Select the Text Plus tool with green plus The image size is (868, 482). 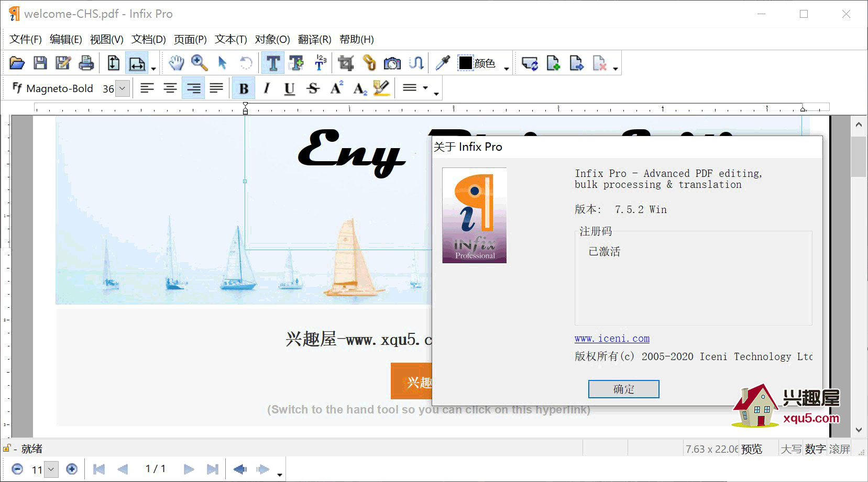[296, 63]
